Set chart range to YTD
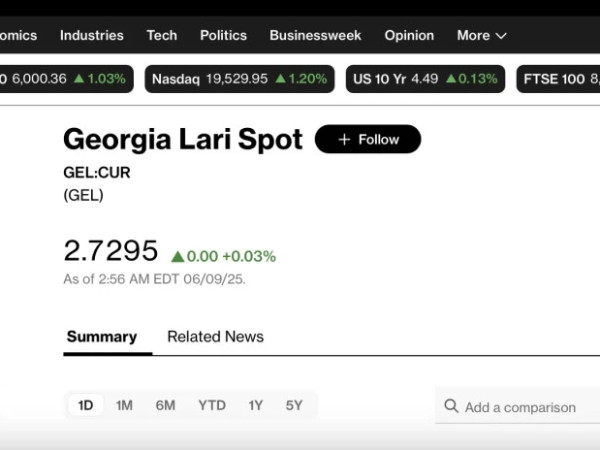600x450 pixels. pos(212,405)
